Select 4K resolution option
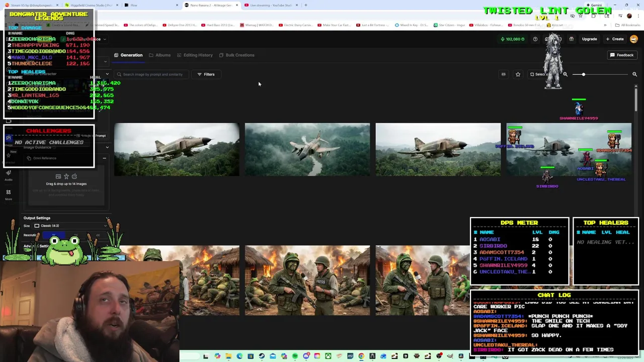The height and width of the screenshot is (362, 644). pyautogui.click(x=98, y=235)
